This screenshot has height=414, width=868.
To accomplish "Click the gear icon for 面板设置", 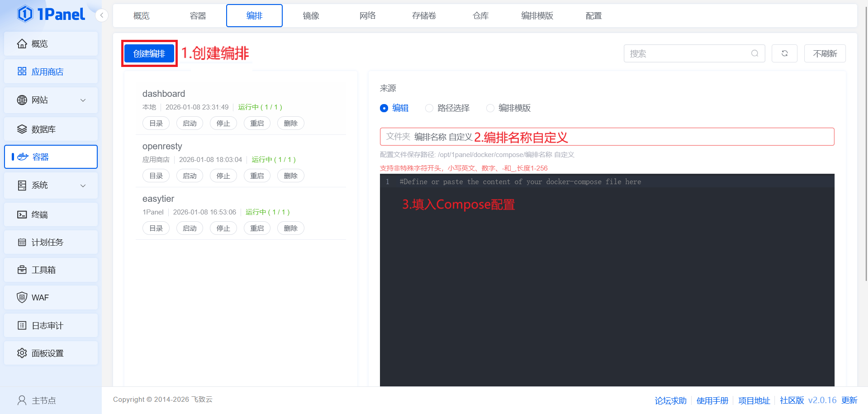I will [x=22, y=353].
